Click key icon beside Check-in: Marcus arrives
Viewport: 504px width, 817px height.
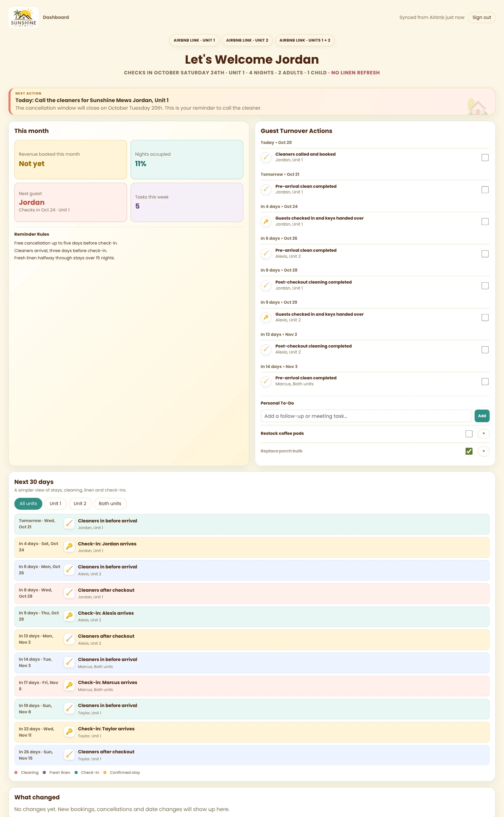[x=69, y=685]
